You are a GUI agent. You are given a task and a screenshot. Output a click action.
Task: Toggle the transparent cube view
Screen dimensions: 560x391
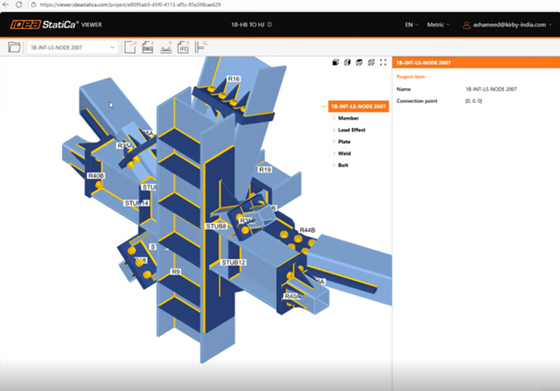tap(371, 62)
